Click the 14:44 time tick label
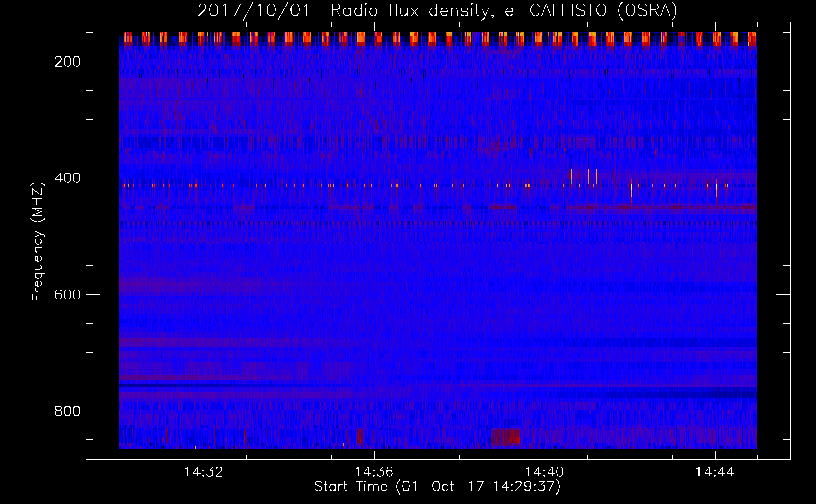This screenshot has width=816, height=504. click(x=715, y=472)
